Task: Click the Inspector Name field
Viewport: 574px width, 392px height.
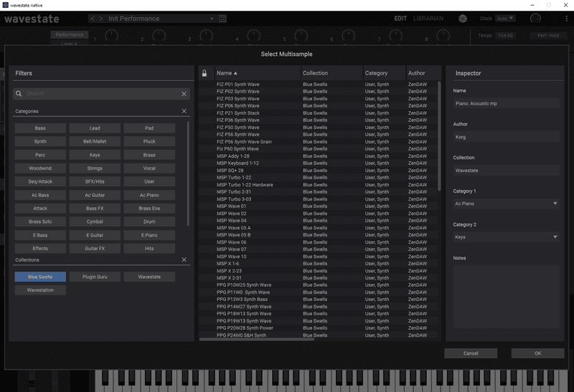Action: 507,103
